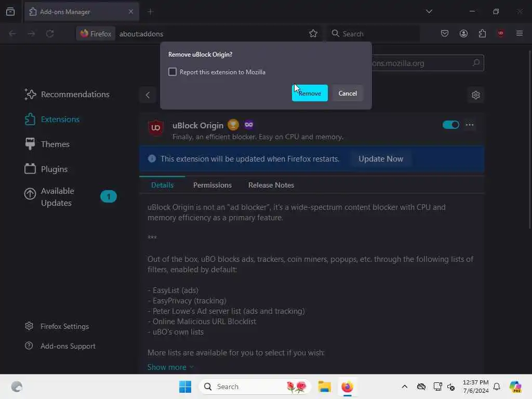Open a new tab with plus

coord(151,12)
